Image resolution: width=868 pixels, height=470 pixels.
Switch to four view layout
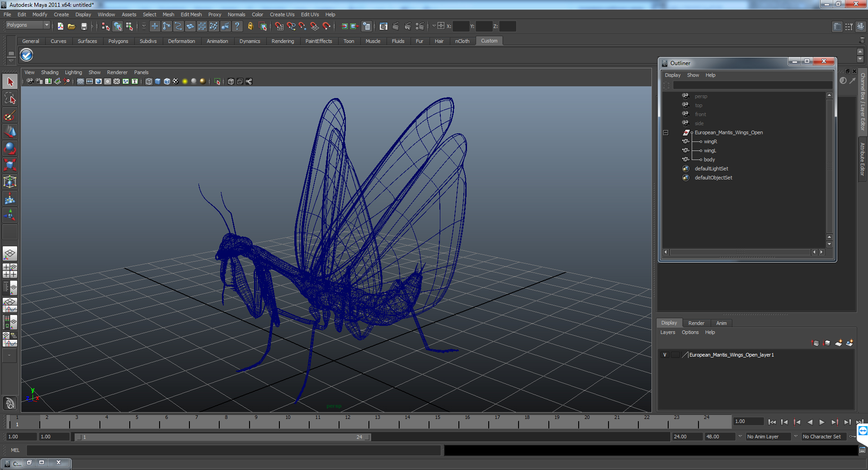coord(10,270)
